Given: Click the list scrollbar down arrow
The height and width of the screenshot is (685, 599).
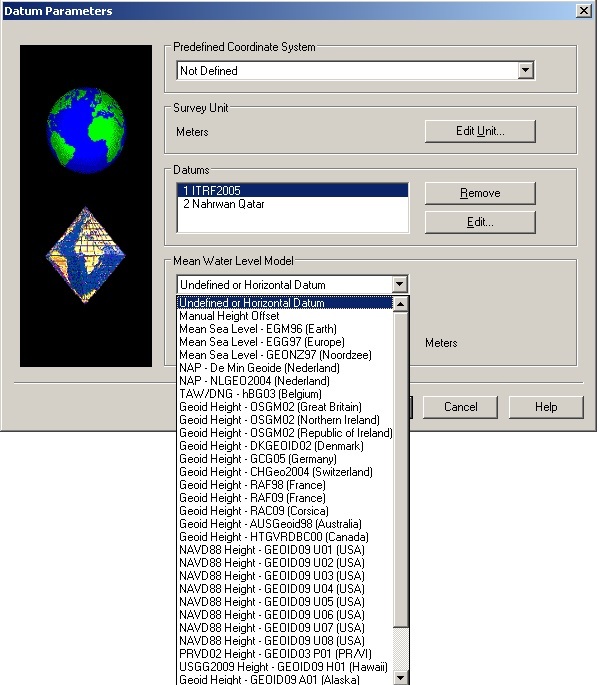Looking at the screenshot, I should (x=401, y=678).
